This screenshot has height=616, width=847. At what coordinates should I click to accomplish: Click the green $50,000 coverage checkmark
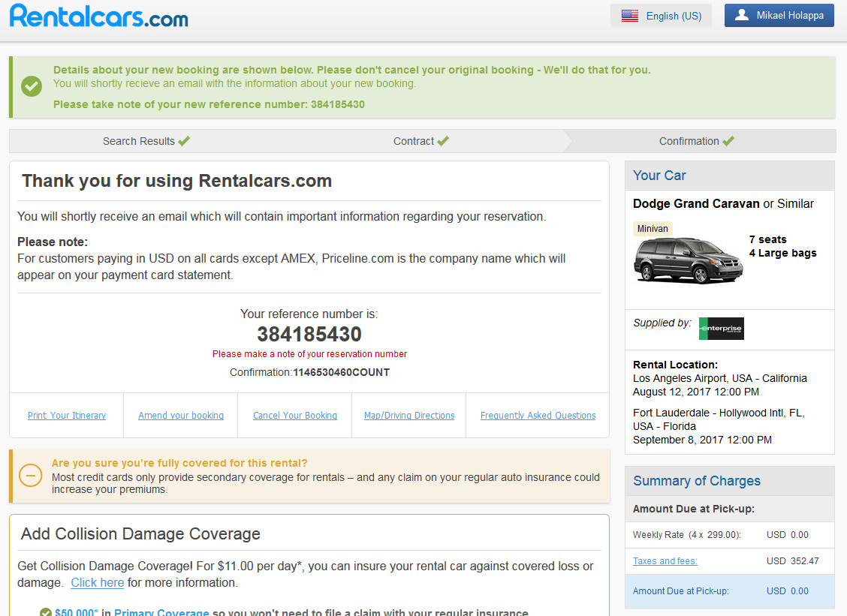tap(46, 612)
